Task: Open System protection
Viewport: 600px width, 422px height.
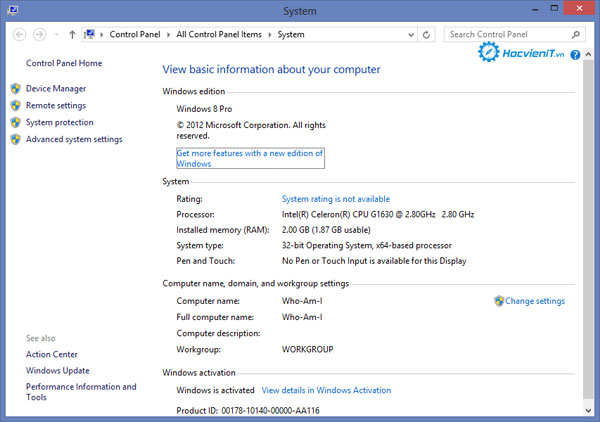Action: tap(60, 122)
